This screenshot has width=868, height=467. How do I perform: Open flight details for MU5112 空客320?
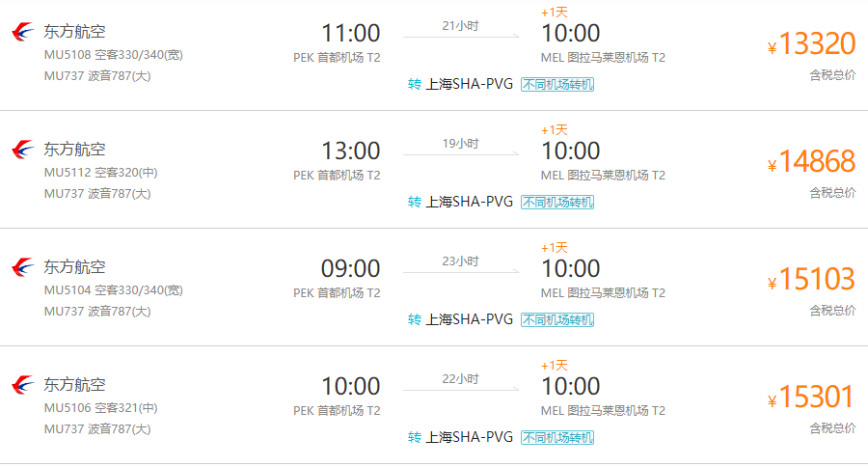click(x=100, y=173)
